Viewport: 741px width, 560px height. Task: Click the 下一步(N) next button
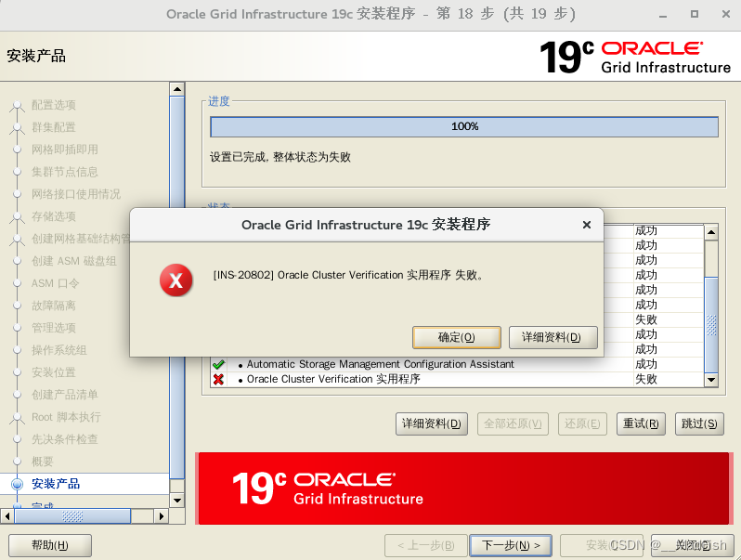511,545
